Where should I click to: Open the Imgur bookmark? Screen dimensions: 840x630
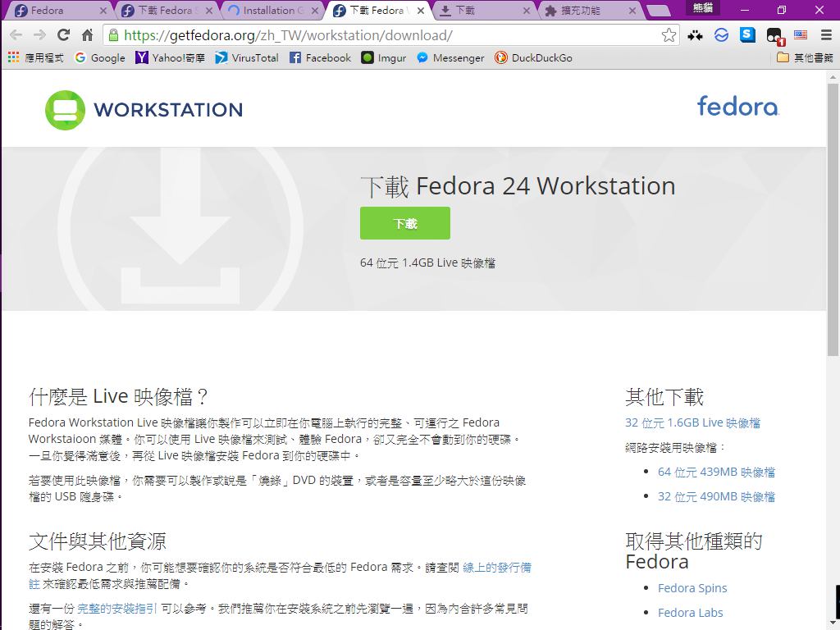point(384,58)
